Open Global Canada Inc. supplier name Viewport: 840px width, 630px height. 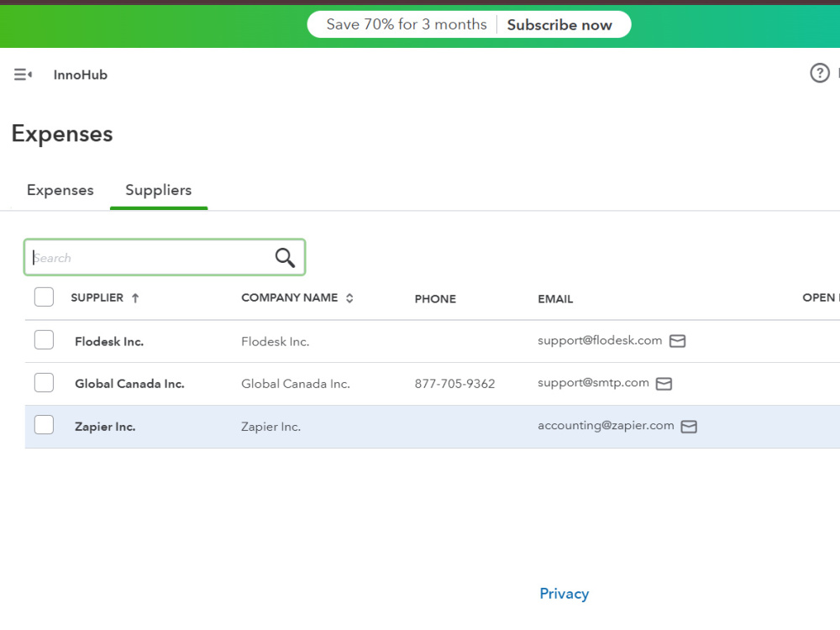[x=129, y=384]
